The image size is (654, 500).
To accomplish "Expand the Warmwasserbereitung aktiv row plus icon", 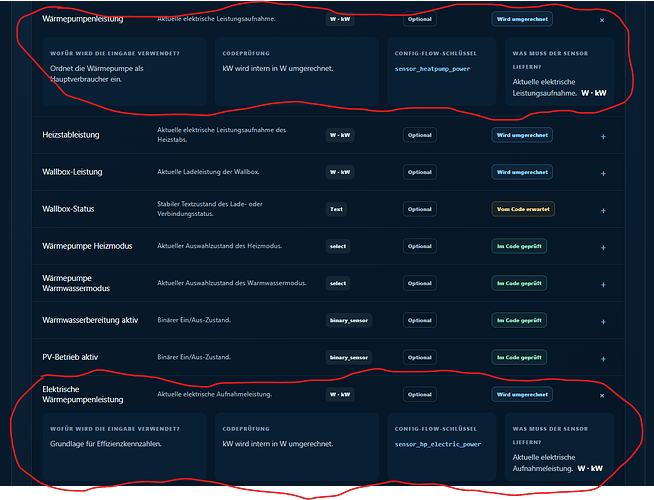I will pos(603,322).
